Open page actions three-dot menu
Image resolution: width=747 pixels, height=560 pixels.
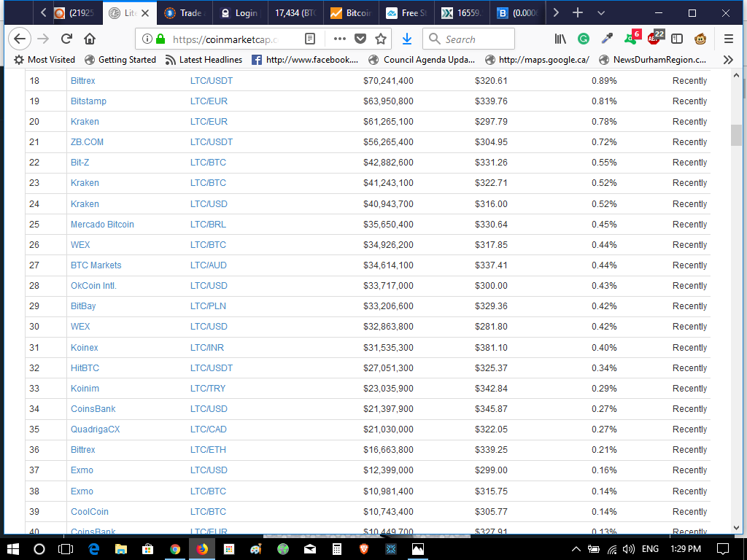click(340, 39)
